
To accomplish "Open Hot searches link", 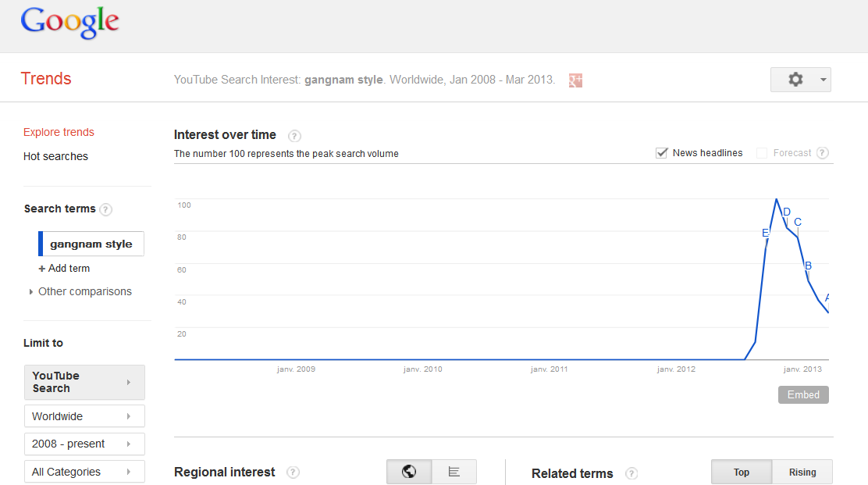I will pyautogui.click(x=55, y=157).
